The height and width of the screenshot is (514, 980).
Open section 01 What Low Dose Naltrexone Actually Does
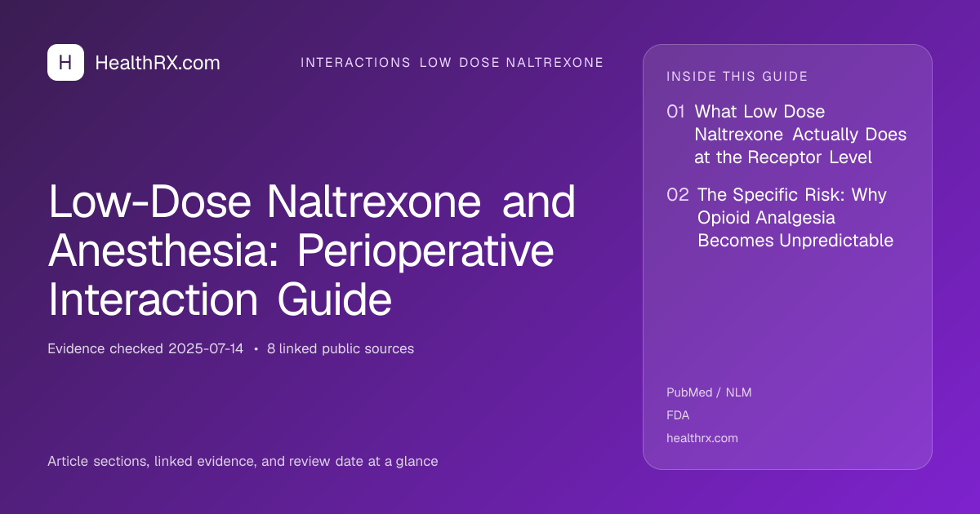(787, 135)
